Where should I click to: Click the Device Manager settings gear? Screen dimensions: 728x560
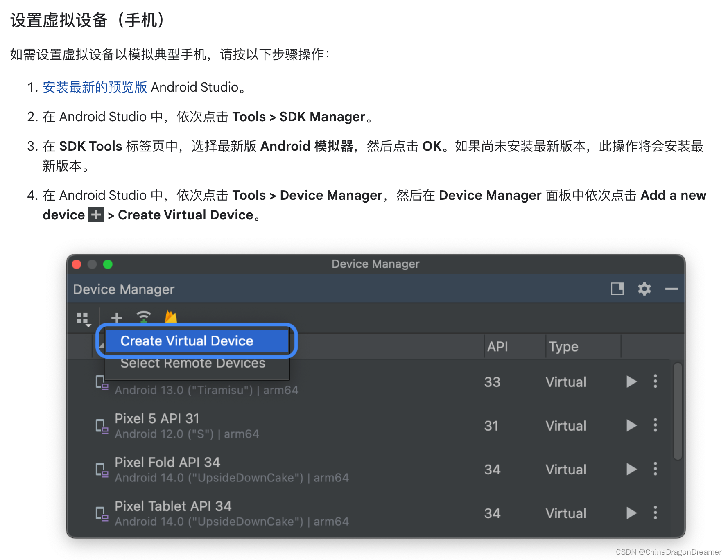click(x=644, y=289)
